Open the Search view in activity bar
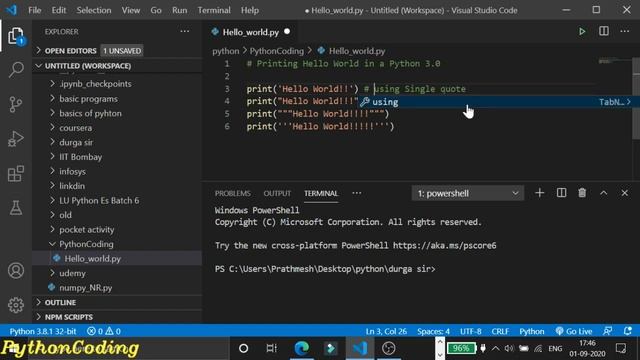The height and width of the screenshot is (360, 640). [x=16, y=70]
